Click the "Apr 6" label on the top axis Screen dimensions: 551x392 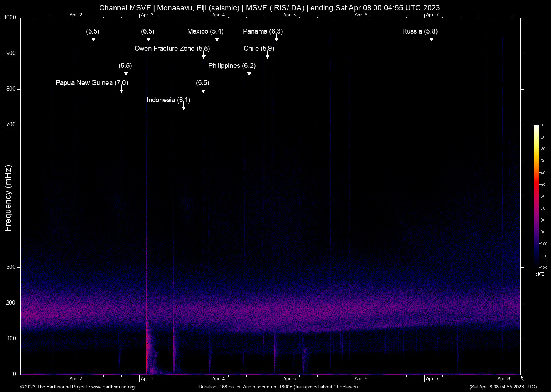361,15
